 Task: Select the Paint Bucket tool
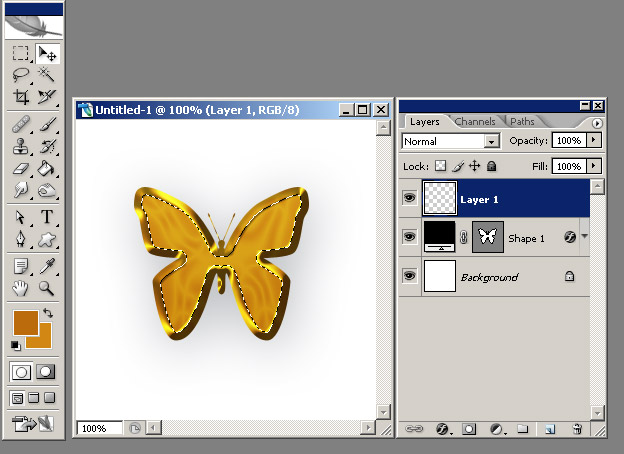47,169
